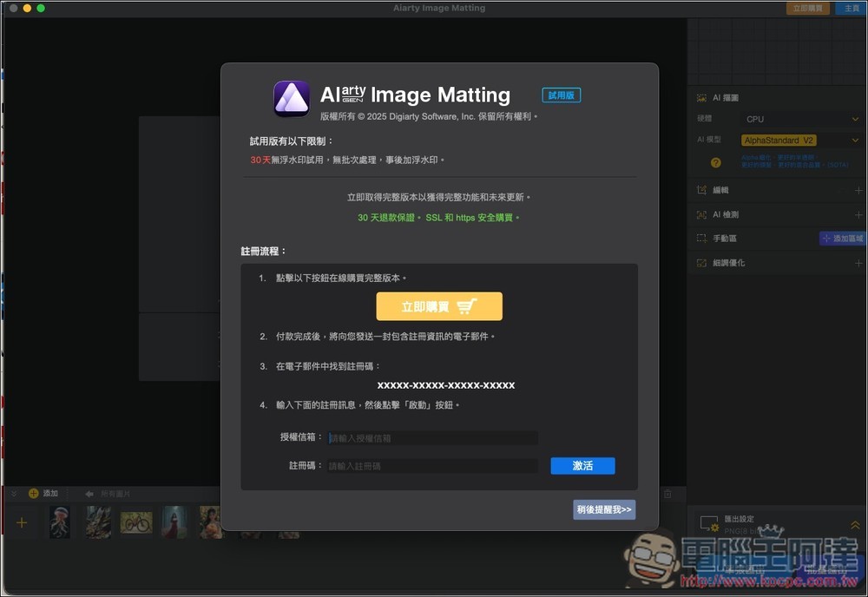This screenshot has height=597, width=868.
Task: Click the 編輯 edit panel icon
Action: click(701, 189)
